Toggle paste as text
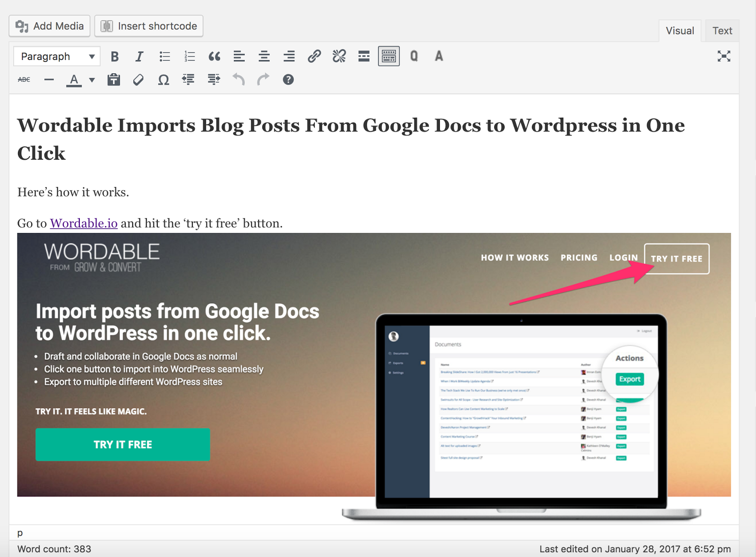This screenshot has height=557, width=756. [113, 80]
